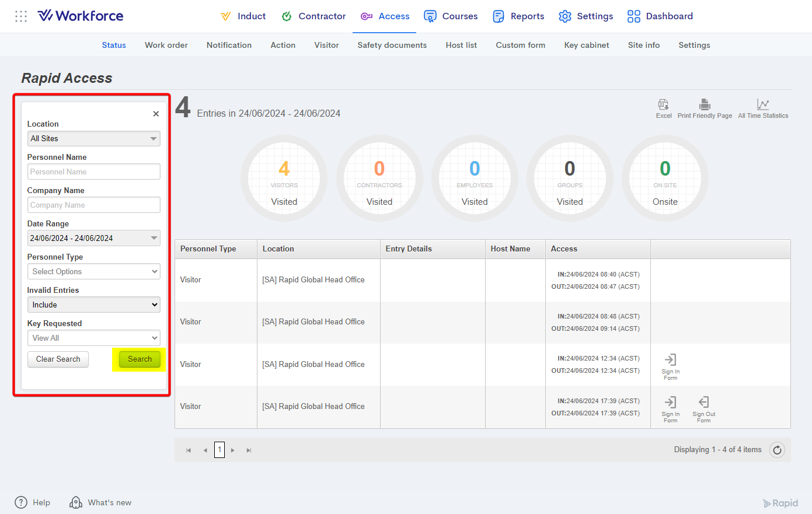Open the Personnel Type Select Options dropdown
Viewport: 812px width, 514px height.
94,271
